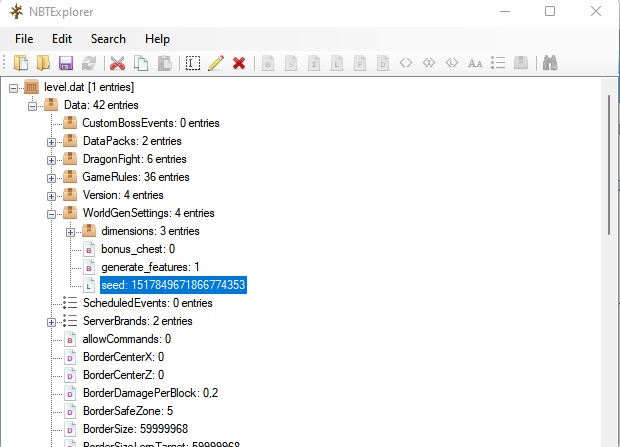Select the bonus_chest: 0 tag
The image size is (620, 447).
[138, 249]
